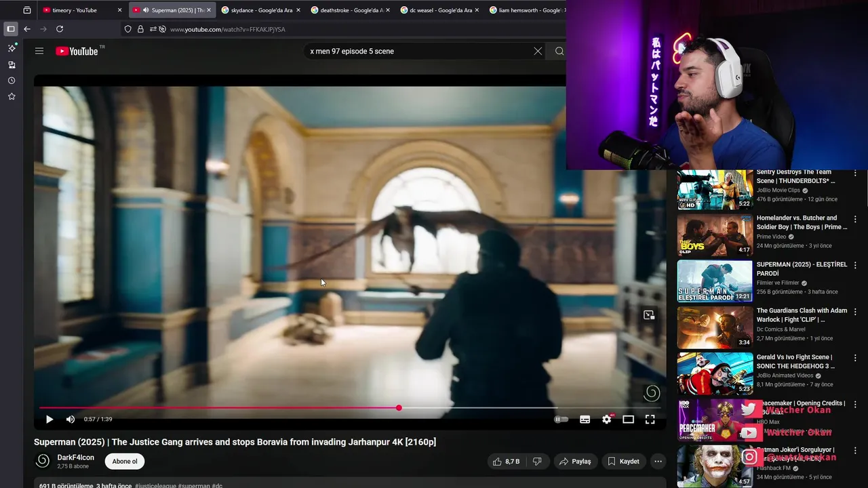Open the history clock sidebar icon
The image size is (868, 488).
click(x=12, y=81)
